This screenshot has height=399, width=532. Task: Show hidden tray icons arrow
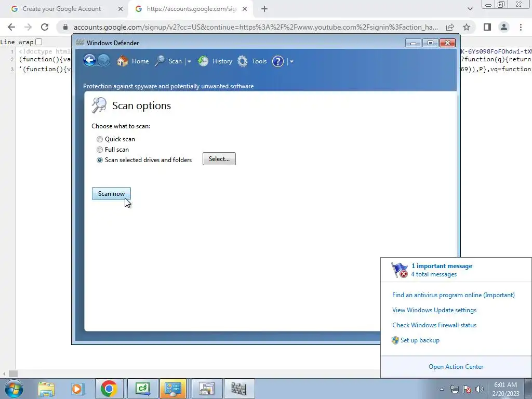click(x=442, y=390)
